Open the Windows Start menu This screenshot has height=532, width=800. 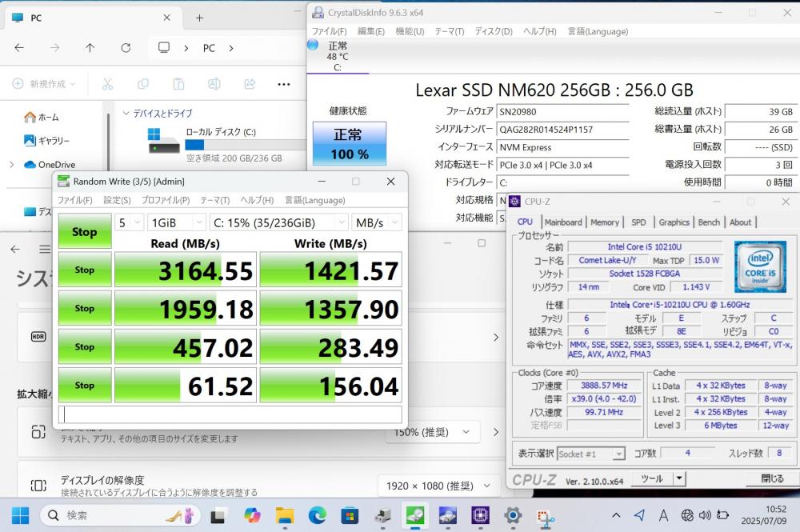[x=20, y=516]
